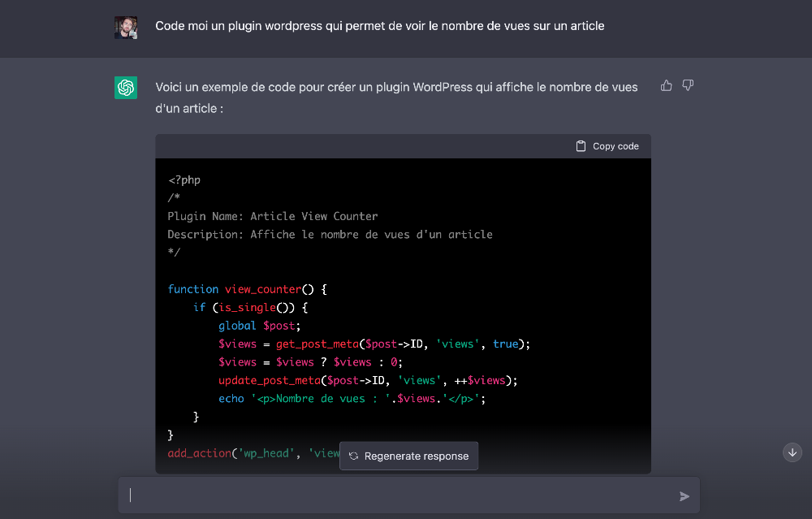The width and height of the screenshot is (812, 519).
Task: Click the echo 'Nombre de vues' code line
Action: coord(352,398)
